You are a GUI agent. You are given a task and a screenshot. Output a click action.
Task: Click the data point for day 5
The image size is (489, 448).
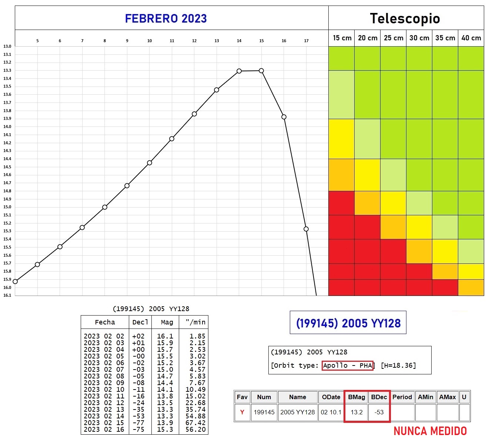click(x=37, y=265)
